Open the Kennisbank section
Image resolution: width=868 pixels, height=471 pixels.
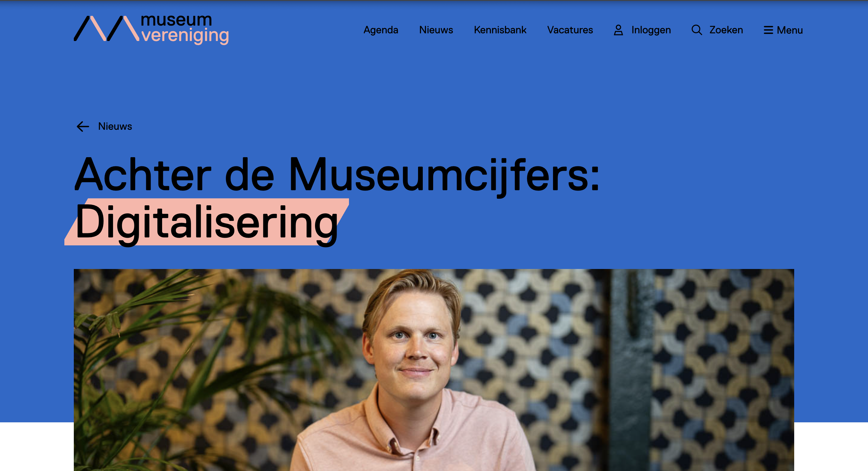click(500, 30)
